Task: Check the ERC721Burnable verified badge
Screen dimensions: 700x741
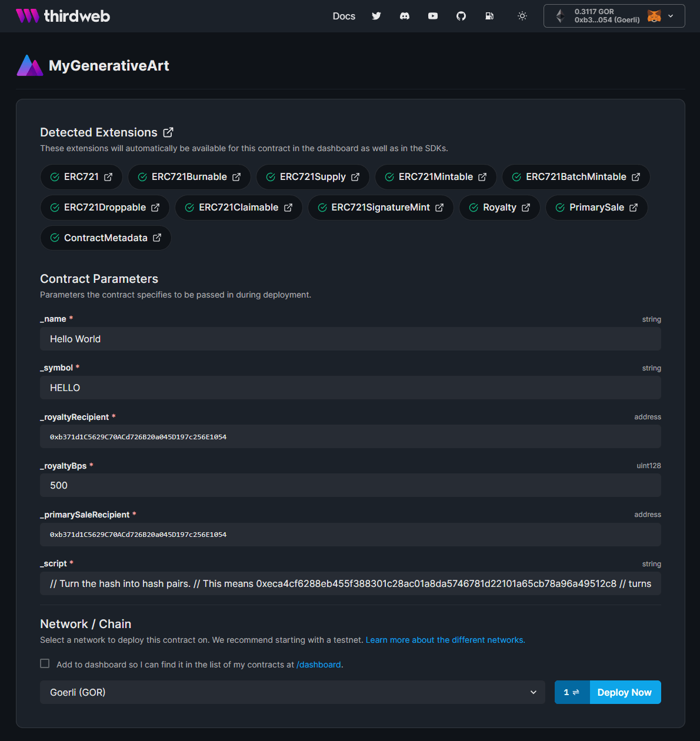Action: point(141,176)
